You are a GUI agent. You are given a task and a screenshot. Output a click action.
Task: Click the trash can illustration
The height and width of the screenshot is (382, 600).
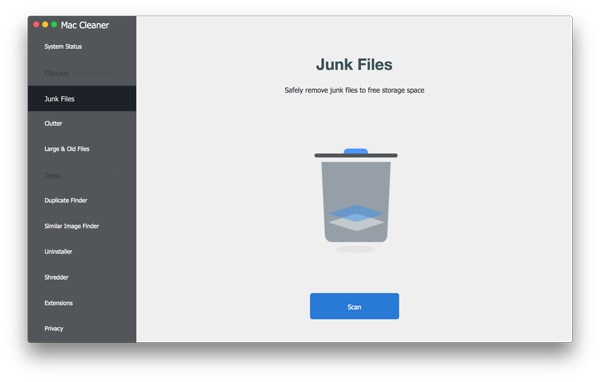click(356, 200)
